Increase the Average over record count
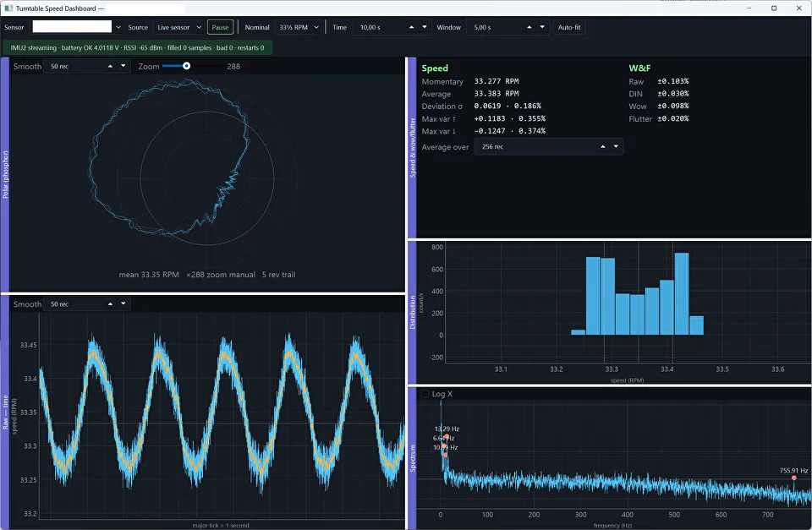 (x=603, y=147)
